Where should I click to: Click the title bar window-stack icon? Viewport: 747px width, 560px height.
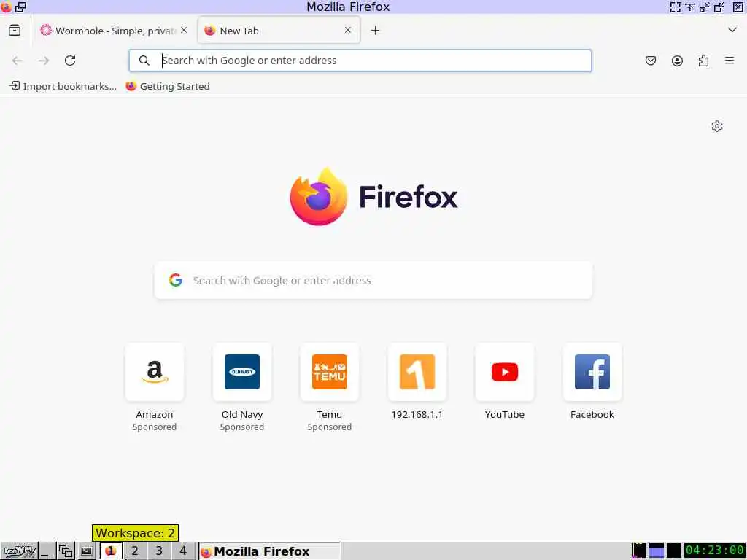click(20, 7)
